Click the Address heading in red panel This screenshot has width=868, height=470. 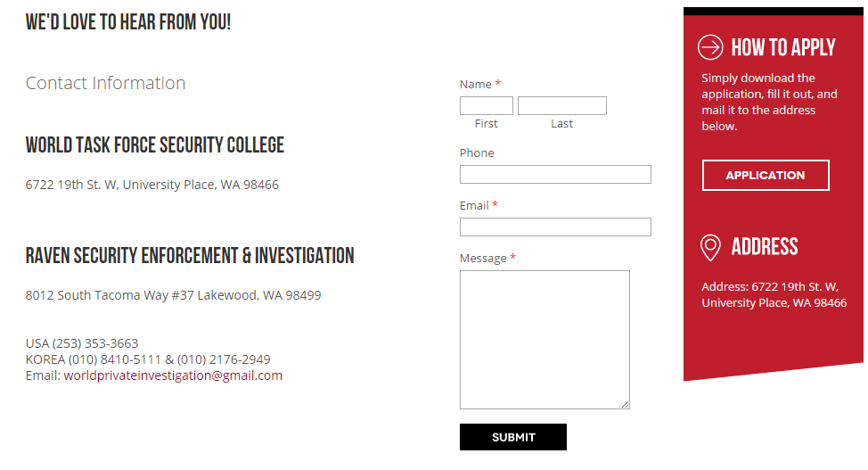765,247
